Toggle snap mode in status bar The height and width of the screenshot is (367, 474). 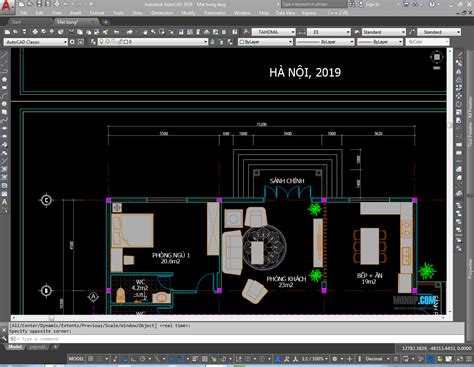[x=100, y=359]
